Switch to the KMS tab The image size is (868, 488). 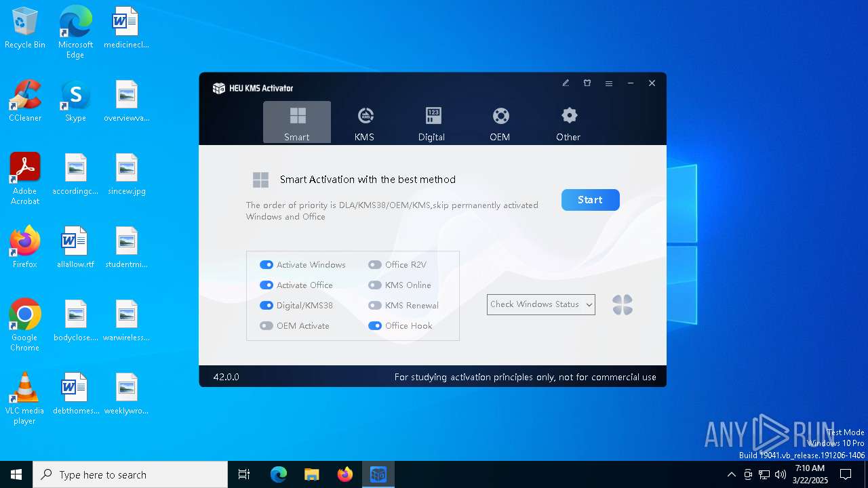tap(365, 122)
